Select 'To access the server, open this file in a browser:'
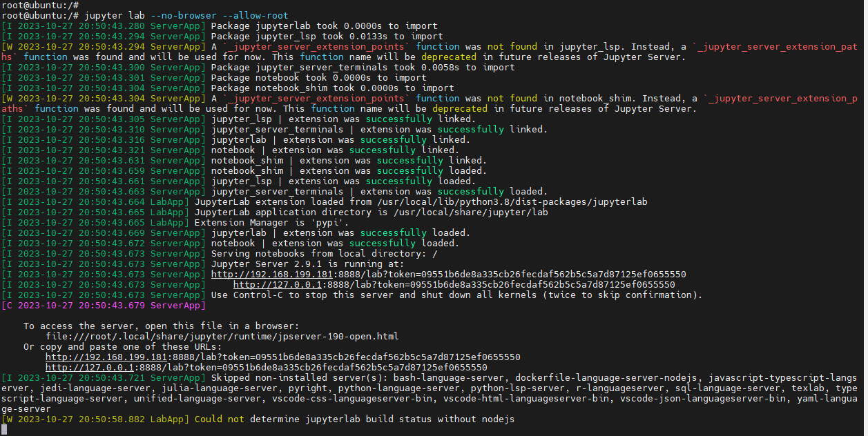Image resolution: width=868 pixels, height=436 pixels. tap(161, 326)
